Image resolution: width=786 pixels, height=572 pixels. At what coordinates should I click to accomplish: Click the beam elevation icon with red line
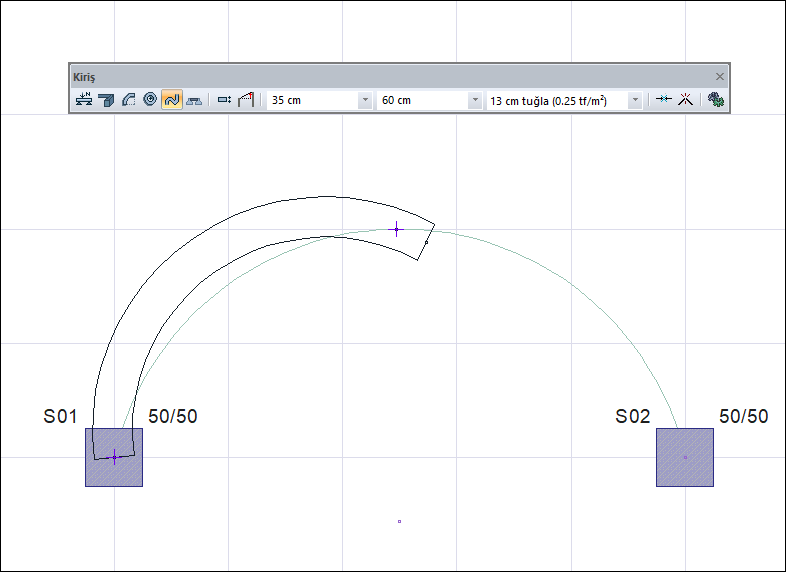[x=246, y=100]
